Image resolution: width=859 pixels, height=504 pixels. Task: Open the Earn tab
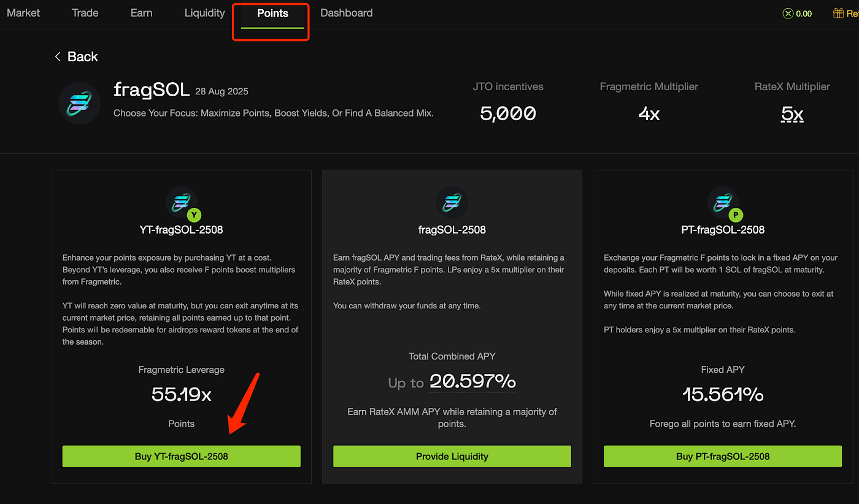pyautogui.click(x=141, y=12)
